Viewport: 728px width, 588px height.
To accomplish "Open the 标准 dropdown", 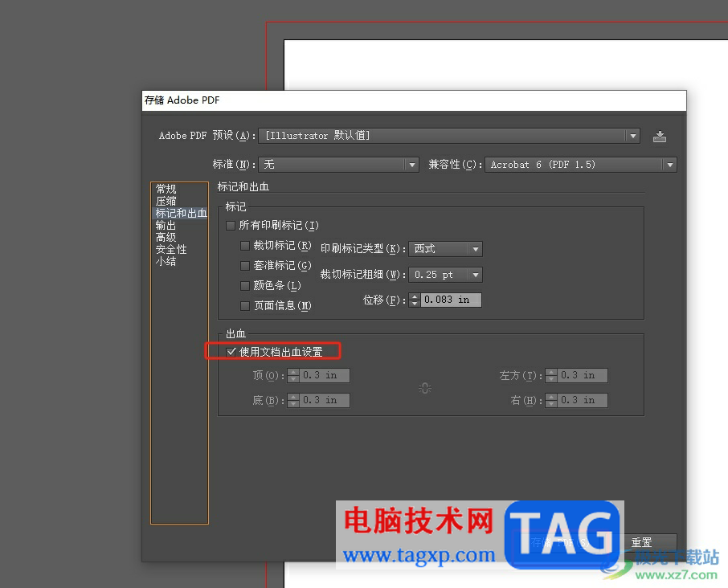I will pos(338,165).
